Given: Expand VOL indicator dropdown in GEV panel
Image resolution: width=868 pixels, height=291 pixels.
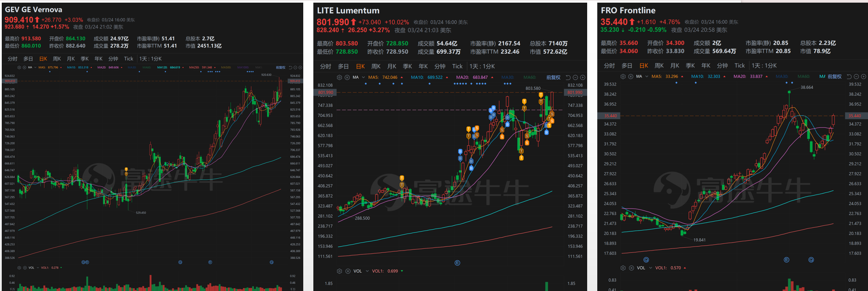Looking at the screenshot, I should (37, 267).
